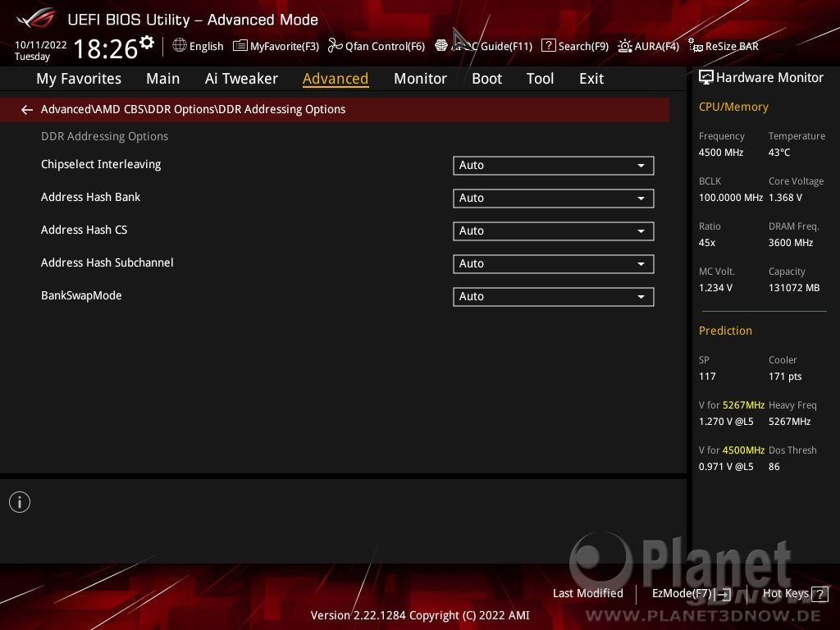Click the ROG logo icon
840x630 pixels.
click(x=36, y=18)
